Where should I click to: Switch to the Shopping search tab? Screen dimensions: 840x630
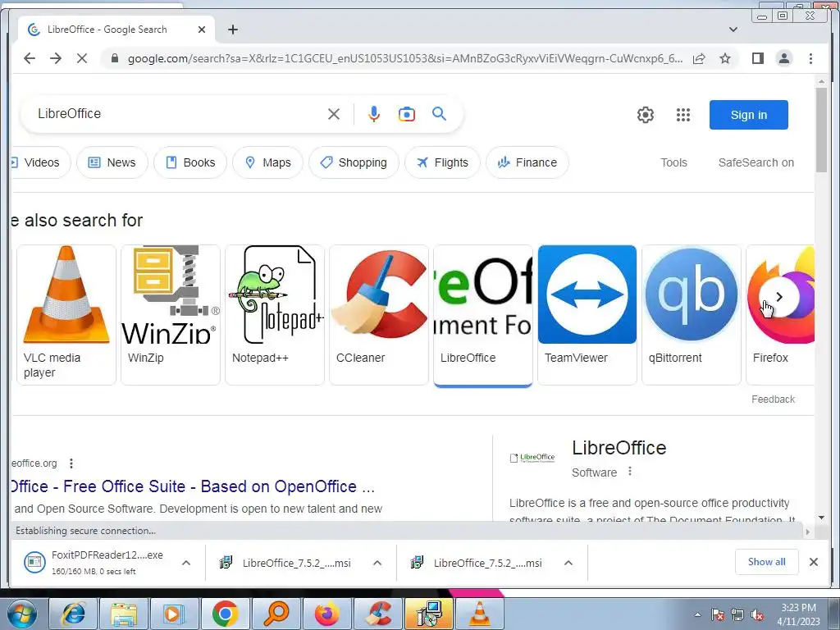[354, 162]
